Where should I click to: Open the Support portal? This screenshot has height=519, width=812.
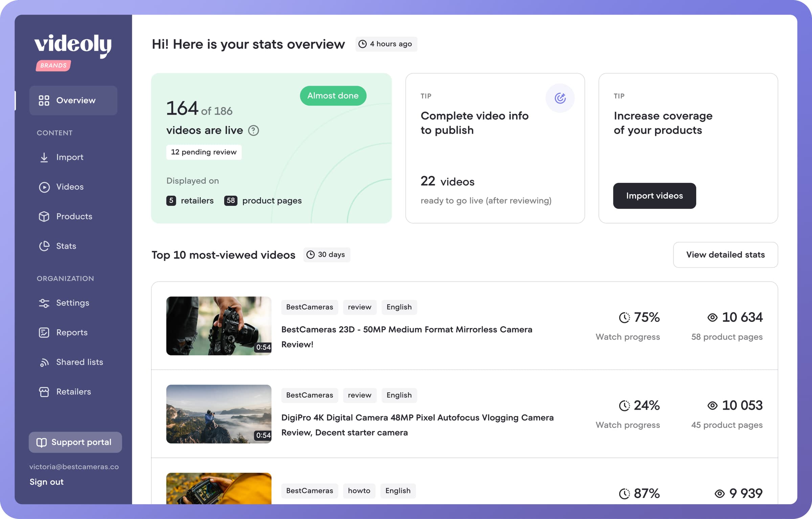[x=75, y=442]
